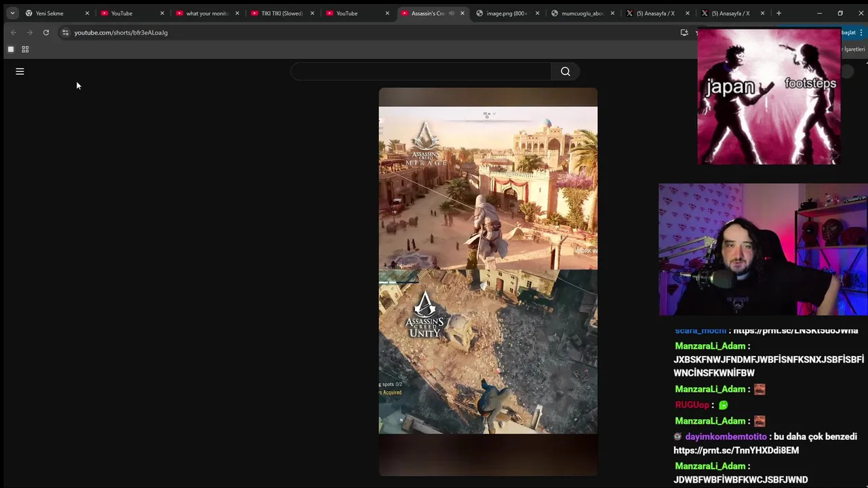This screenshot has height=488, width=868.
Task: Open the tab search dropdown arrow
Action: click(x=12, y=13)
